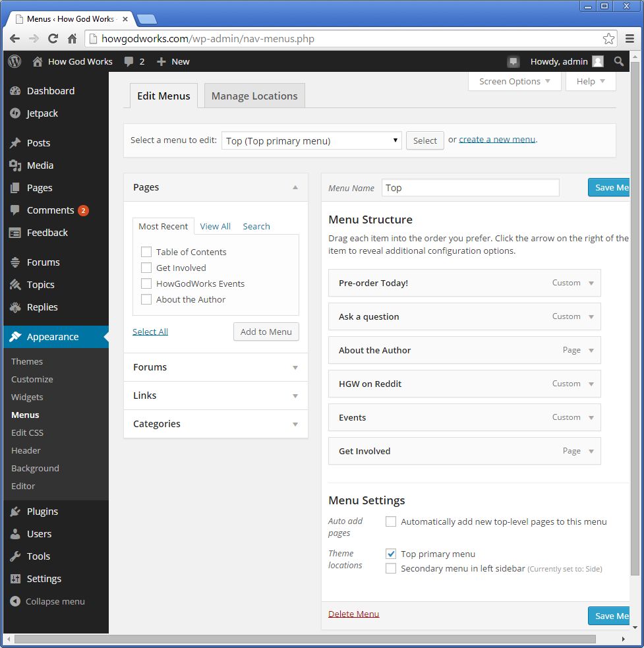Open the WordPress logo menu
This screenshot has height=648, width=644.
coord(13,61)
